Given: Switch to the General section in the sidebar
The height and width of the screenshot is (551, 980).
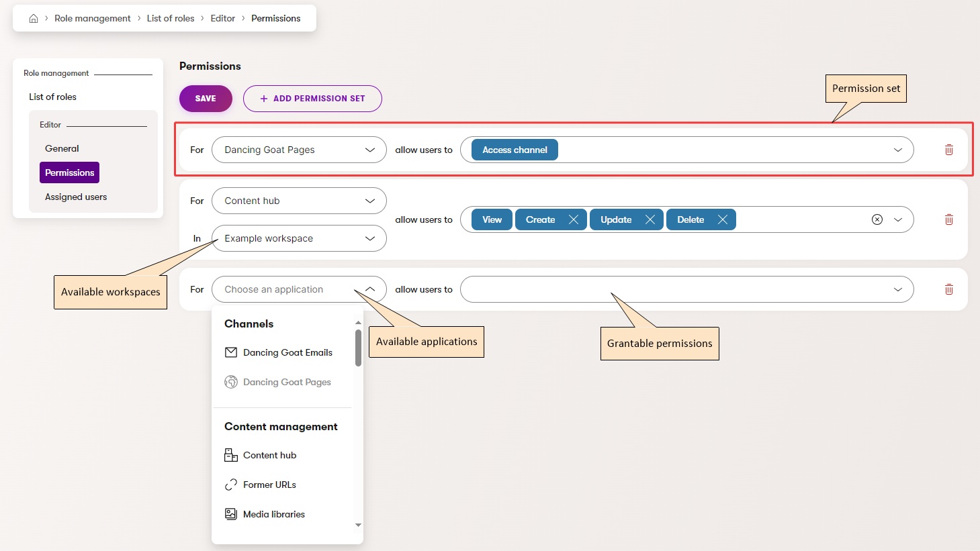Looking at the screenshot, I should pos(62,148).
